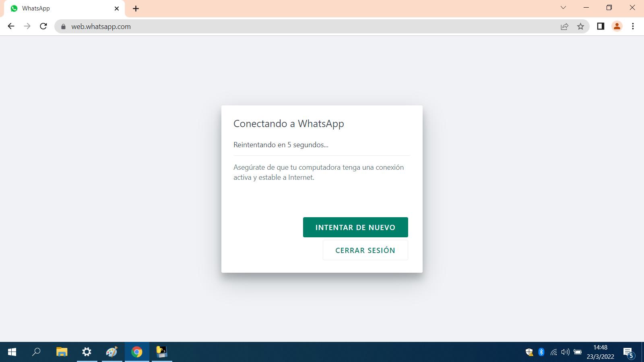Screen dimensions: 644x362
Task: Open Windows Security tray icon
Action: [529, 352]
